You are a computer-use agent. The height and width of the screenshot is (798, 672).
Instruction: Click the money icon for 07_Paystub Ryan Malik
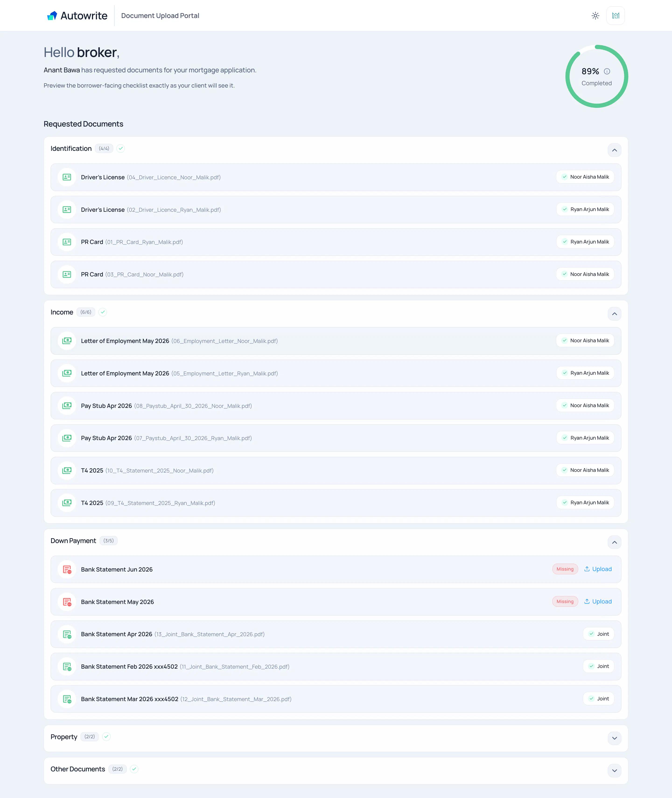coord(67,438)
